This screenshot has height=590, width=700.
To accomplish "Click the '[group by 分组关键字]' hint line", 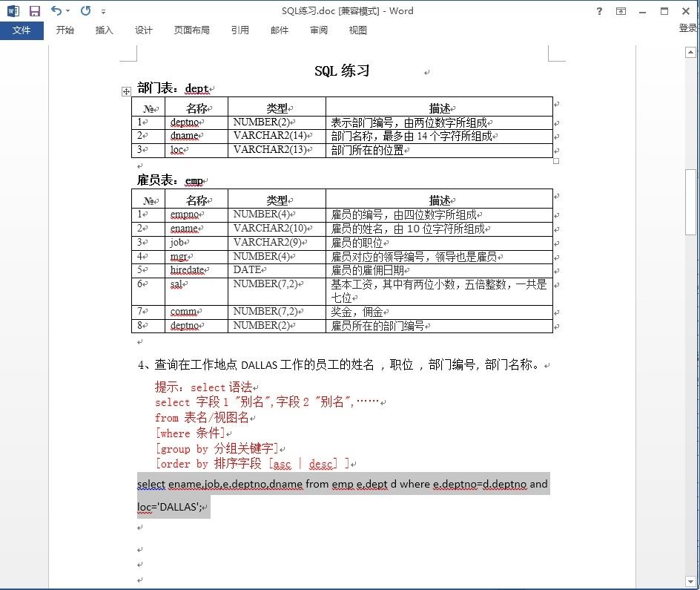I will [x=217, y=448].
